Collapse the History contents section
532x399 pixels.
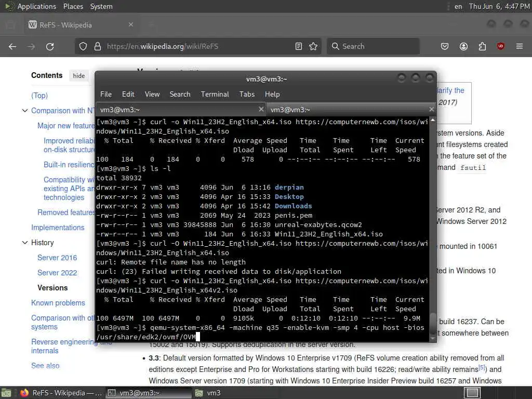tap(25, 243)
